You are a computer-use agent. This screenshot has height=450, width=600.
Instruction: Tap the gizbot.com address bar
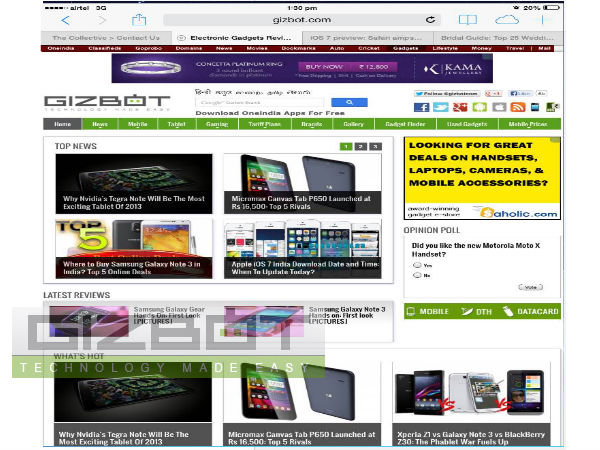pos(300,20)
